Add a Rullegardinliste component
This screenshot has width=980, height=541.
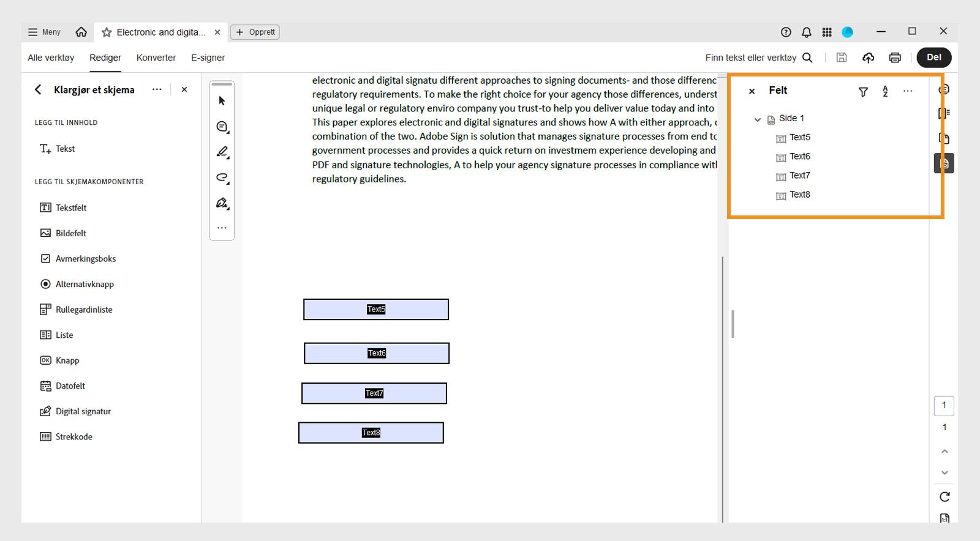pyautogui.click(x=76, y=310)
